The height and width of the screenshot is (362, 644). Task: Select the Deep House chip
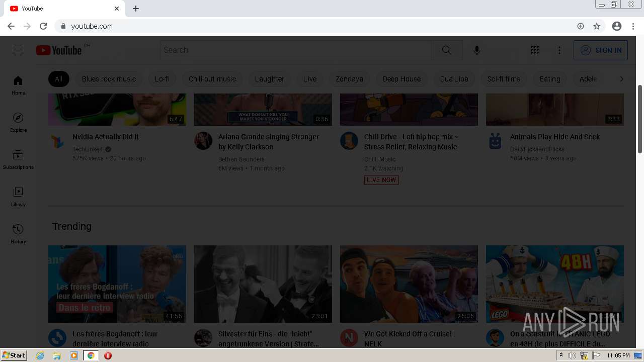pos(401,79)
